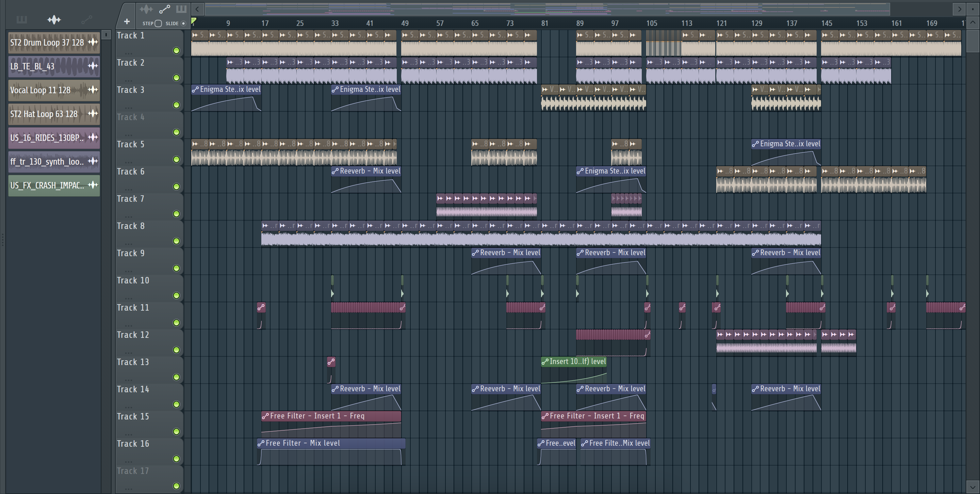
Task: Click automation icon of Insert 10 level clip
Action: [545, 362]
